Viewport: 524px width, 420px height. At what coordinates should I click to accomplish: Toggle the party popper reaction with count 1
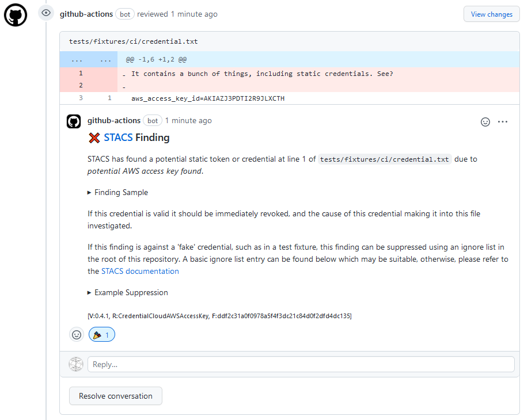pyautogui.click(x=102, y=334)
